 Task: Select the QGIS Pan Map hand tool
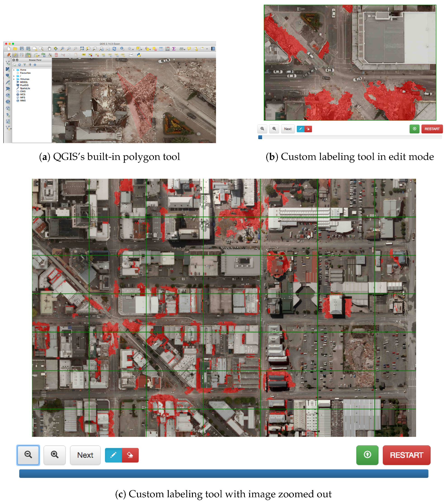click(x=50, y=48)
